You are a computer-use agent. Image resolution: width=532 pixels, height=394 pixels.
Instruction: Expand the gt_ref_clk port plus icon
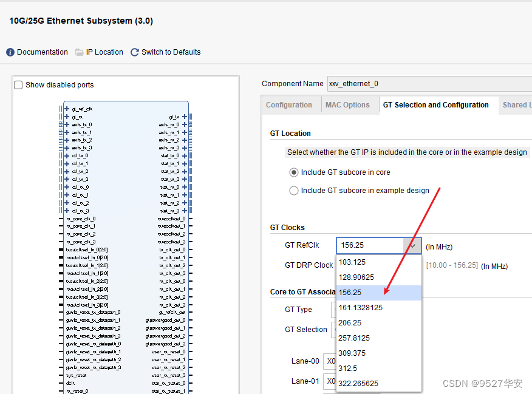tap(67, 109)
